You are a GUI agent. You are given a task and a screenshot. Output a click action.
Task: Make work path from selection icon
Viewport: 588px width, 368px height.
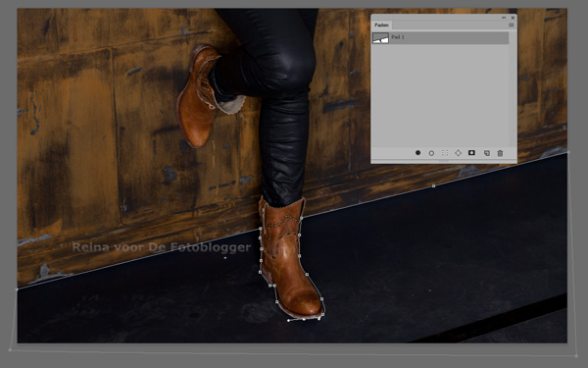pyautogui.click(x=458, y=153)
